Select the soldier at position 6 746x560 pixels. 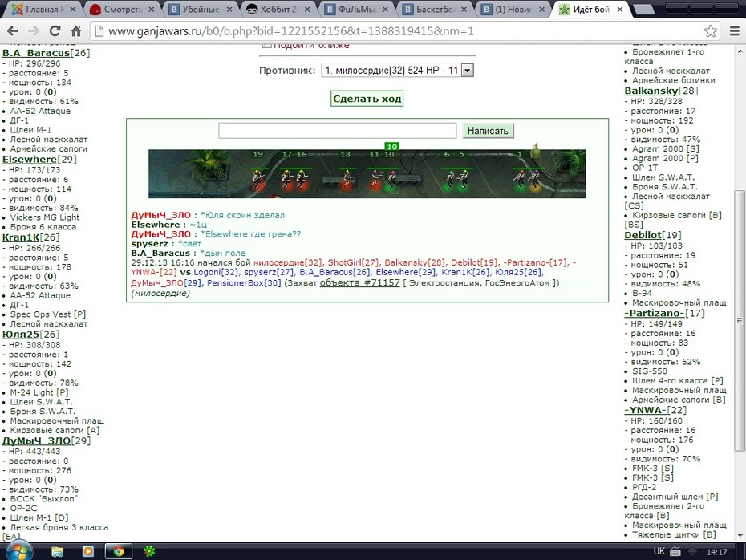click(448, 179)
